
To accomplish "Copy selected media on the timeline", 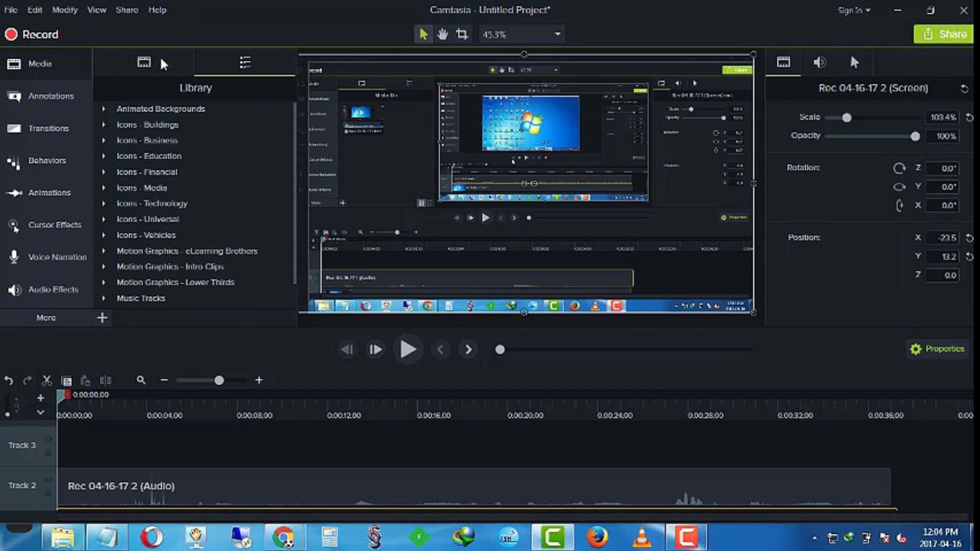I will click(x=67, y=380).
